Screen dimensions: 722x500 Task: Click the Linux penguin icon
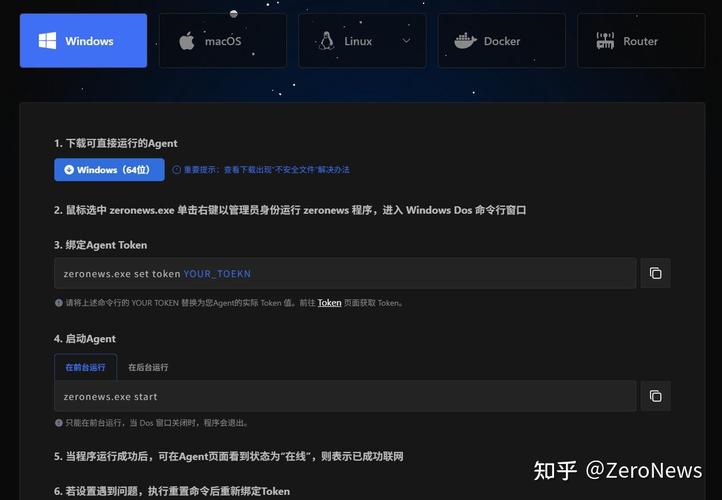tap(326, 41)
